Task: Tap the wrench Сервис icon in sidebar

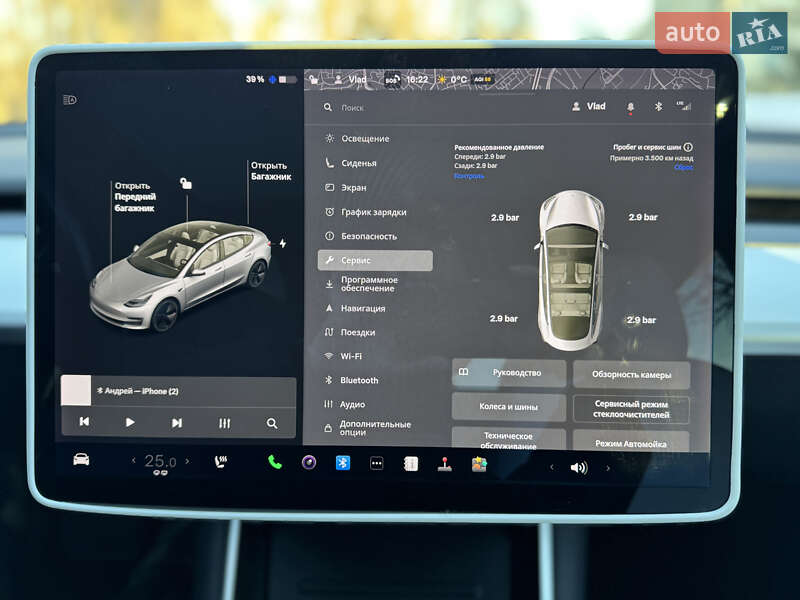Action: (330, 259)
